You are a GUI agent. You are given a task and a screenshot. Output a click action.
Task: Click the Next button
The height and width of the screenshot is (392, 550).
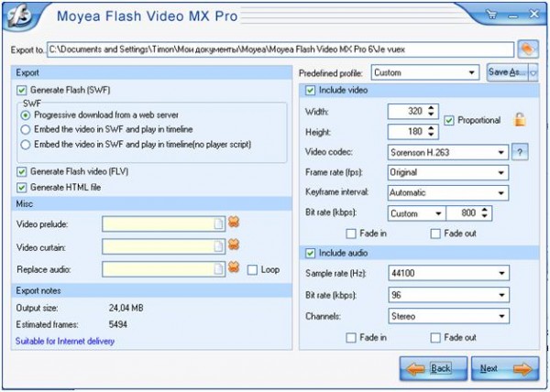505,368
